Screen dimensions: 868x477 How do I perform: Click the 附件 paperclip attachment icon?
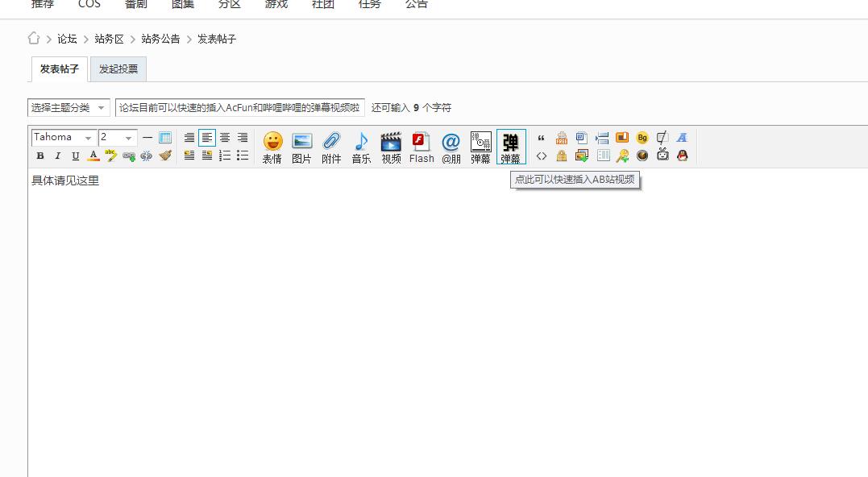point(331,147)
